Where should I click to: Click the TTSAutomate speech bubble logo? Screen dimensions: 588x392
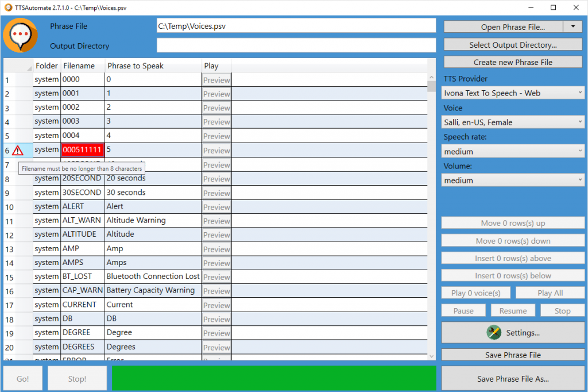[21, 35]
